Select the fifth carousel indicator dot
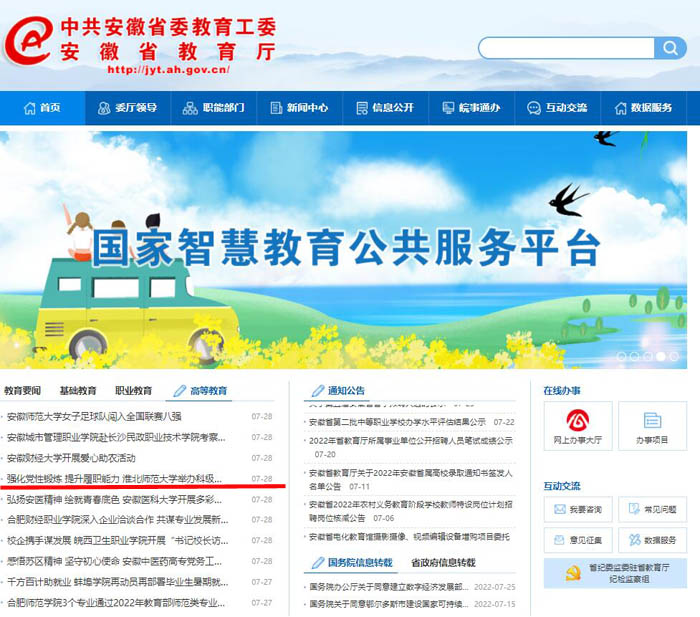This screenshot has height=617, width=700. (674, 356)
